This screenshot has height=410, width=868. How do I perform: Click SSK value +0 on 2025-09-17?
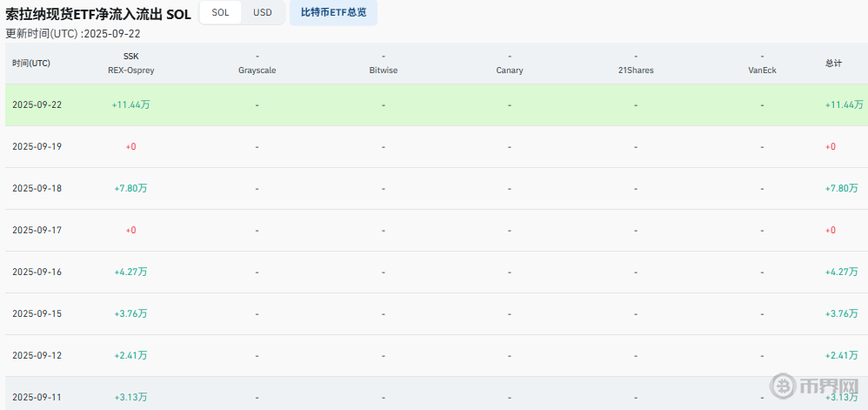pyautogui.click(x=130, y=230)
